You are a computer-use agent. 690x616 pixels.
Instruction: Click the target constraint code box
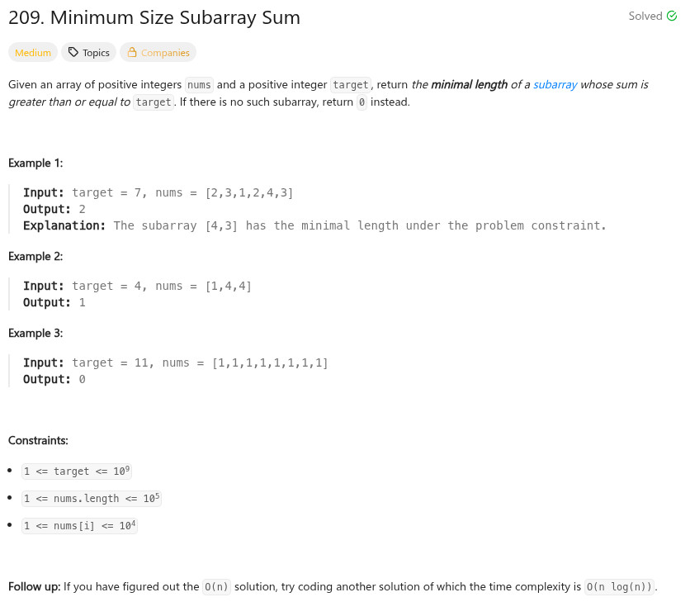tap(77, 471)
